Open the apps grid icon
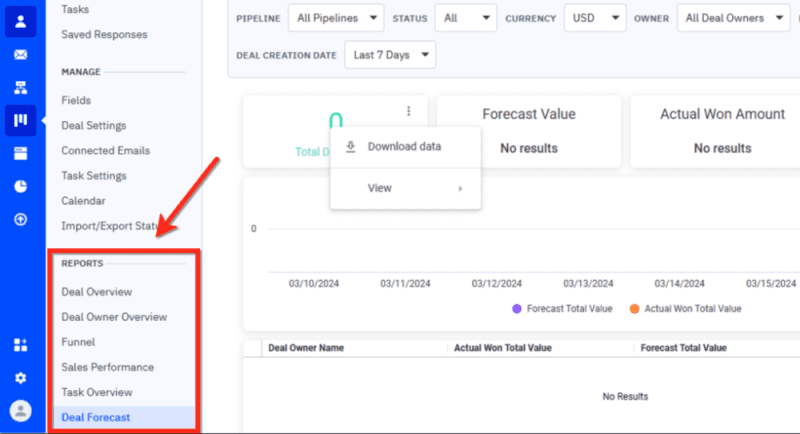The image size is (800, 434). [20, 345]
